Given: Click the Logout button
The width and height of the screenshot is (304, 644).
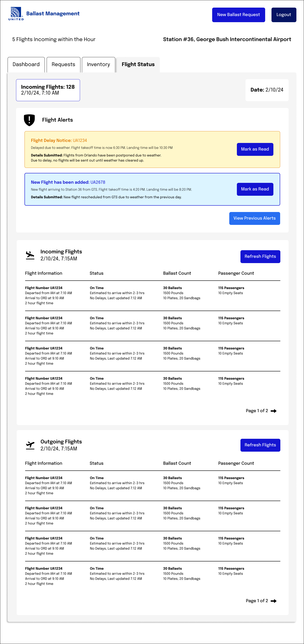Looking at the screenshot, I should point(284,15).
